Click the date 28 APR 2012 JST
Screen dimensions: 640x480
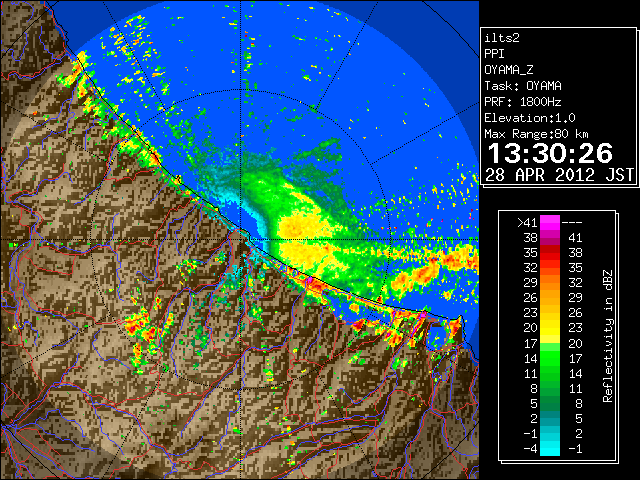559,175
